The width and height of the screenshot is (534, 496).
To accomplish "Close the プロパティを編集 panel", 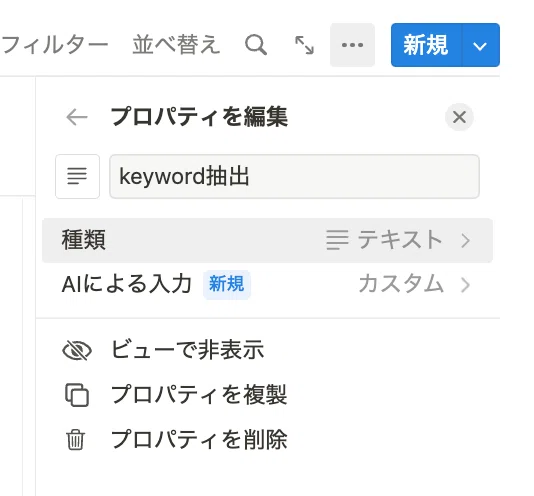I will pyautogui.click(x=459, y=117).
